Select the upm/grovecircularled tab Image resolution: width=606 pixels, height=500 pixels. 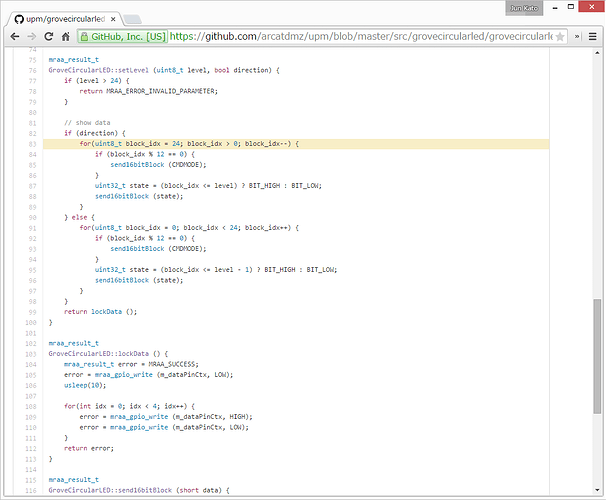[x=65, y=19]
